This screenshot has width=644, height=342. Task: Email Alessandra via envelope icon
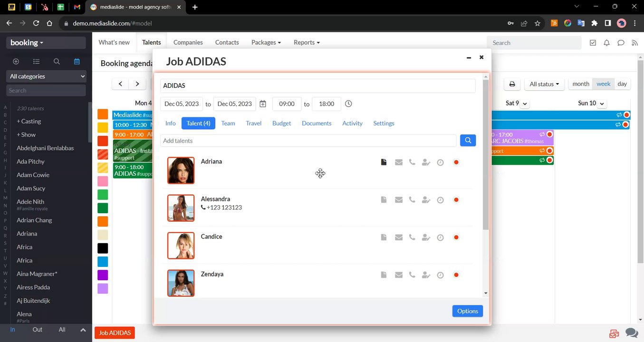click(x=399, y=200)
